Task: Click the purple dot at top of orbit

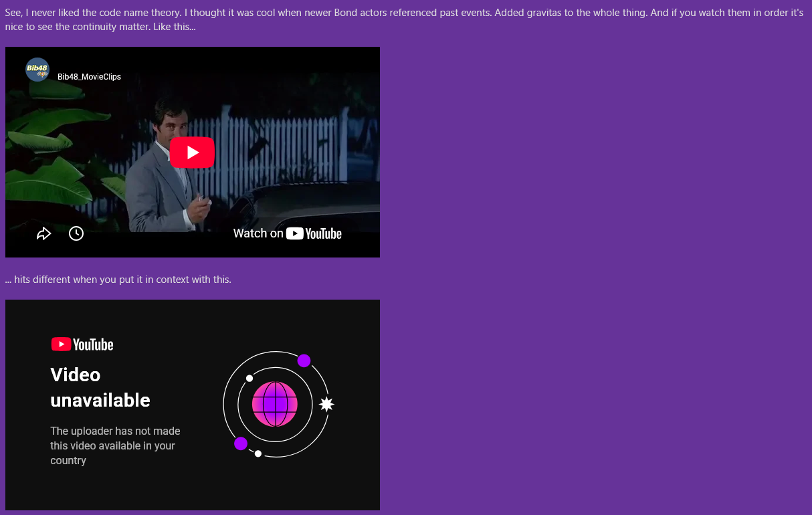Action: (304, 361)
